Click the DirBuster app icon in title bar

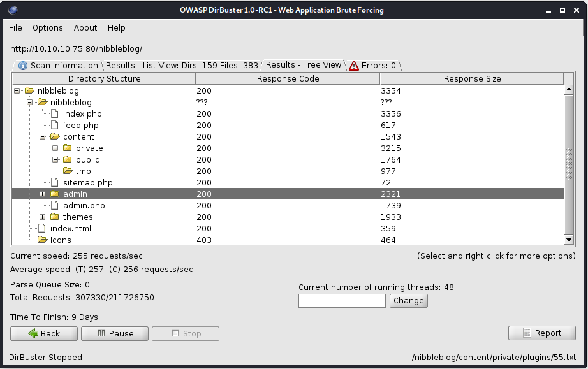(x=13, y=10)
